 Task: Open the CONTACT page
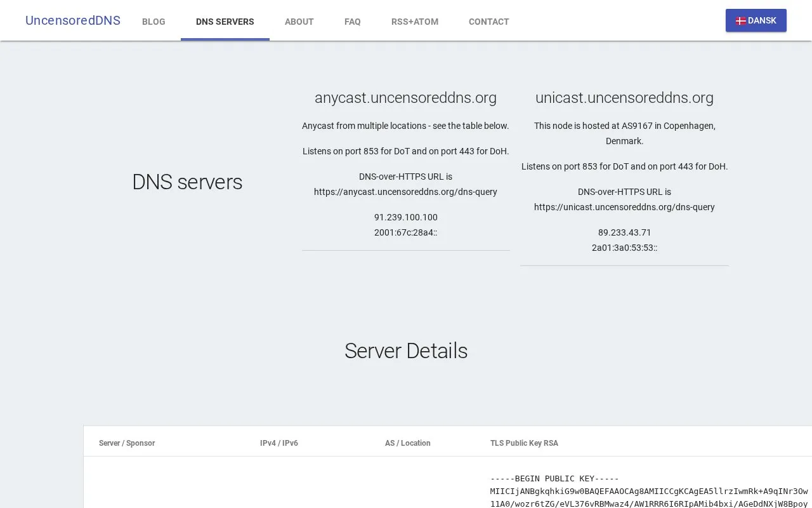point(489,22)
